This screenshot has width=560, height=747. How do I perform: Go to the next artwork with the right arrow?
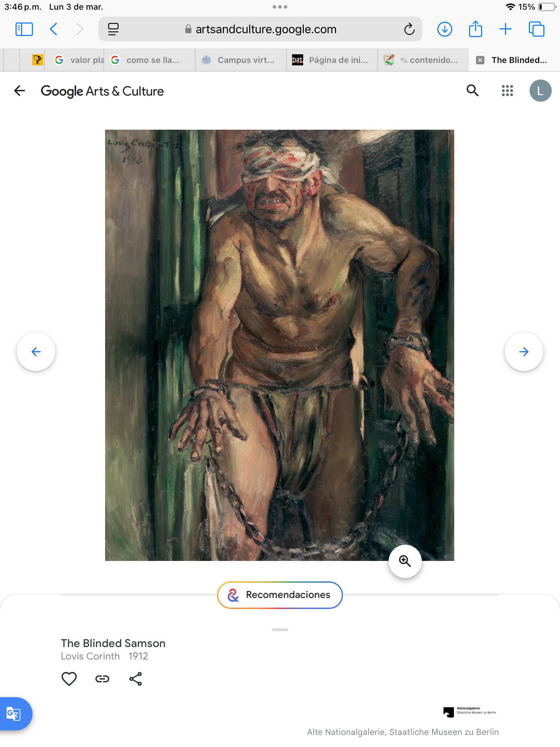(x=524, y=352)
